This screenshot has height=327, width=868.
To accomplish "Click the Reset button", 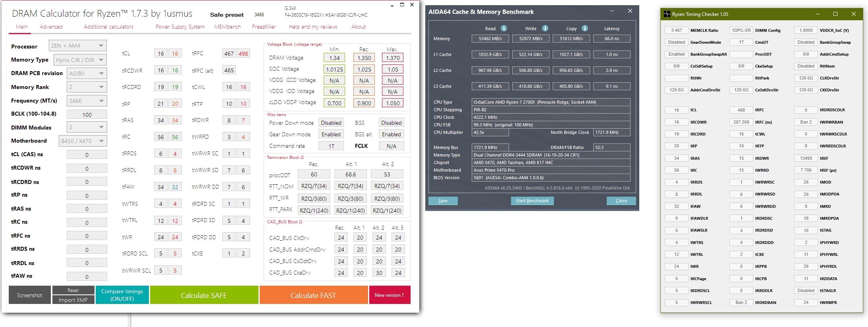I will tap(73, 290).
